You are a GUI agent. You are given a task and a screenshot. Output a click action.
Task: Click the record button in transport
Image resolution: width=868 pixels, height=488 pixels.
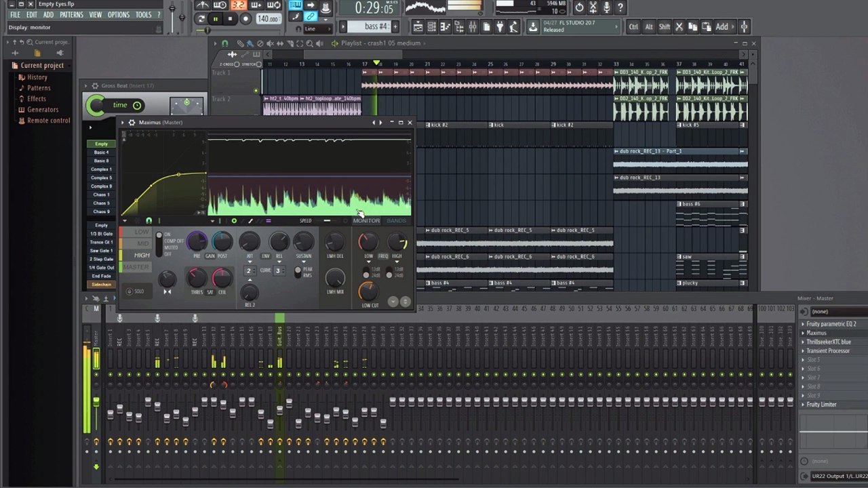tap(245, 19)
